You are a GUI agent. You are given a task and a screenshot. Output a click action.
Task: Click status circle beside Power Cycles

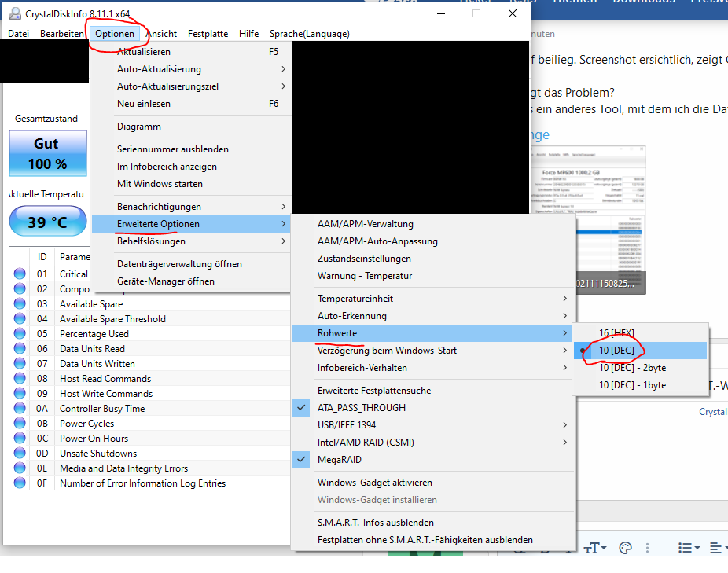20,423
